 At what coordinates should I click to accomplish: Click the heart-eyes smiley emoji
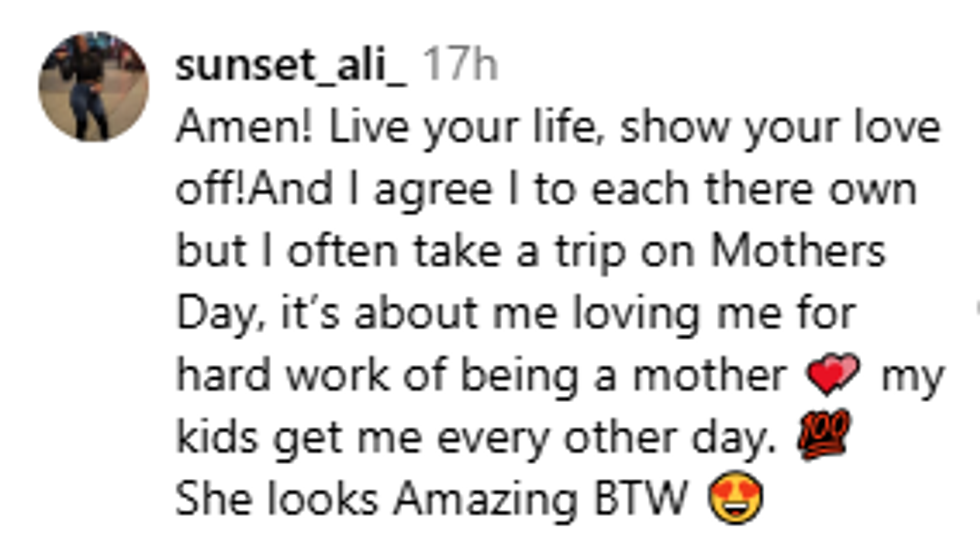(x=734, y=501)
